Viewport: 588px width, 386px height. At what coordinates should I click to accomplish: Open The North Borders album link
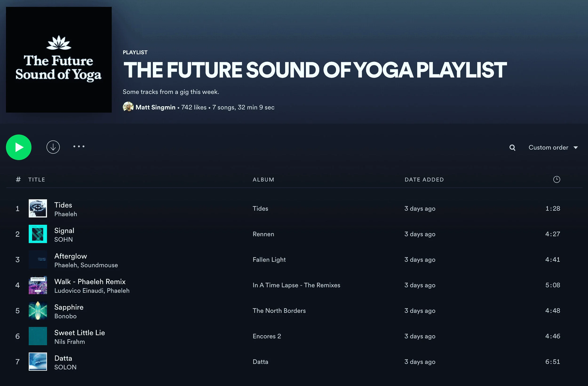279,311
